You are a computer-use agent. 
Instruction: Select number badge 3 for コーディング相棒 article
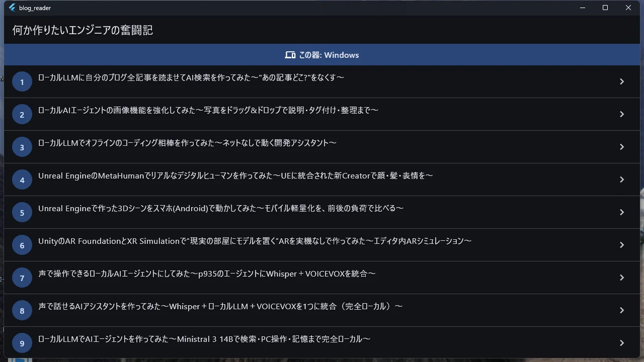22,147
